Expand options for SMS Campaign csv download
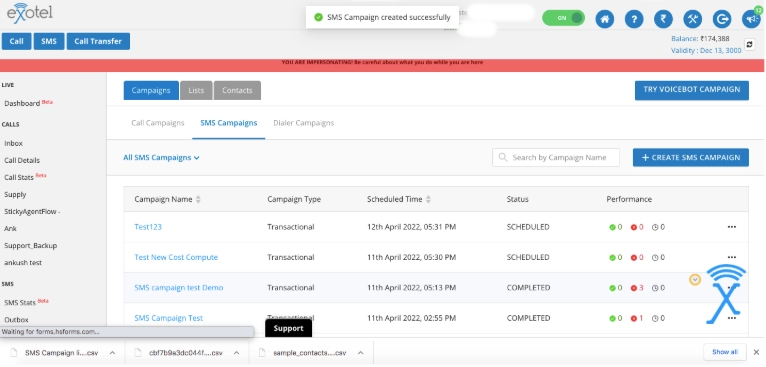766x367 pixels. coord(112,353)
